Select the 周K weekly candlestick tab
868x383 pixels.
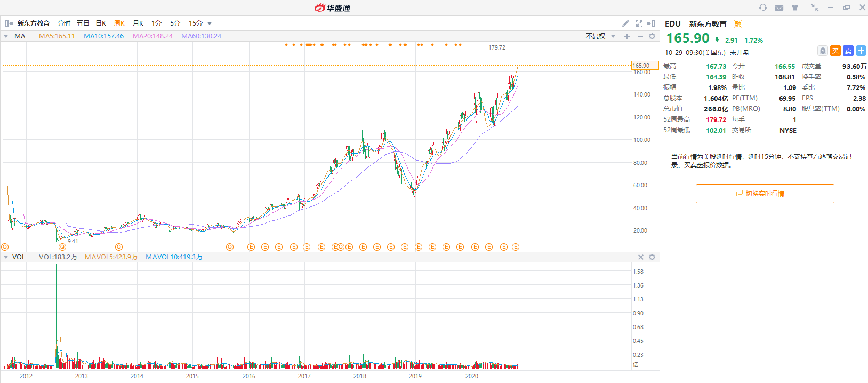coord(119,23)
